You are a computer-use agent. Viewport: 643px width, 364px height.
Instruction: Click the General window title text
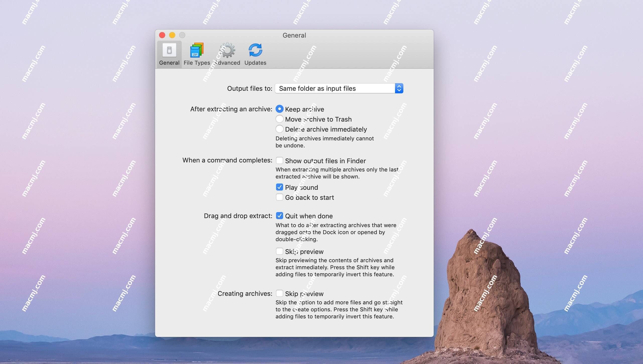pyautogui.click(x=294, y=35)
